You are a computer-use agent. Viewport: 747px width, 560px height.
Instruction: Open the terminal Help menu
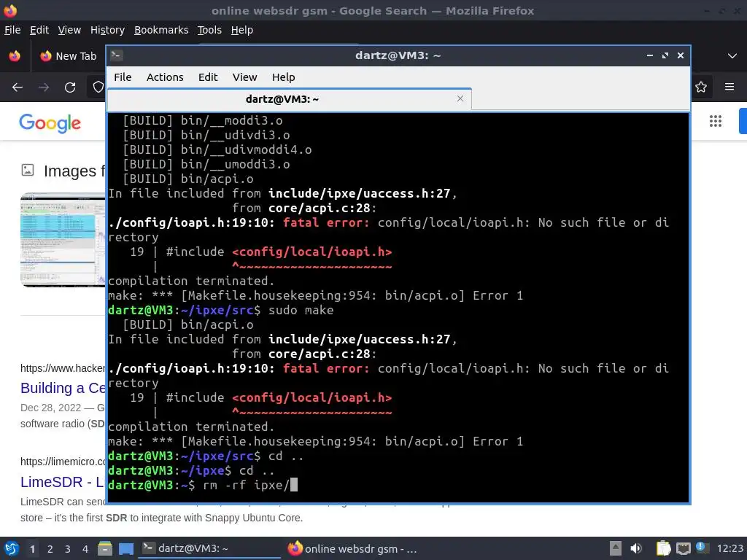[284, 77]
